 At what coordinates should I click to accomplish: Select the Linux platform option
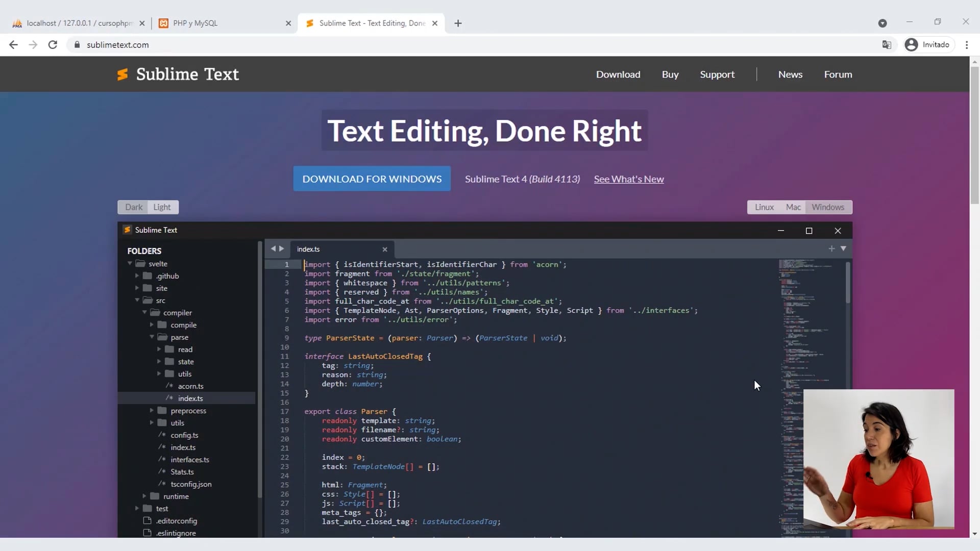(x=764, y=207)
